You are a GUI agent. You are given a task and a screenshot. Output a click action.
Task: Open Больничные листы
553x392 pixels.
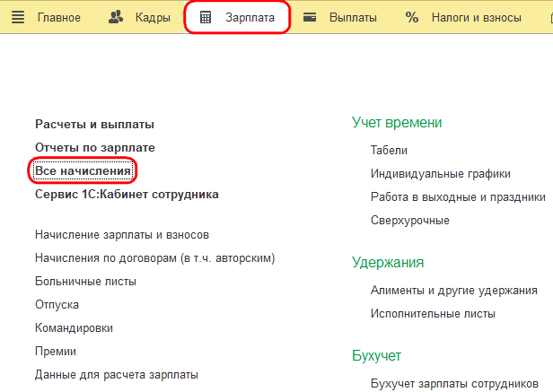coord(85,282)
